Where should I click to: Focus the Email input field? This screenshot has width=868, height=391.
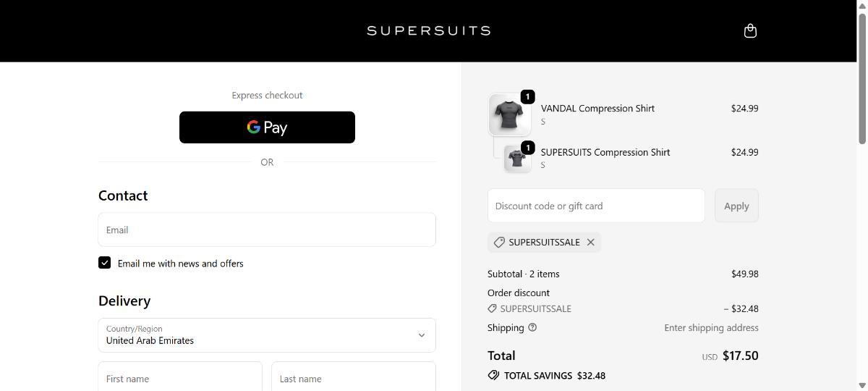coord(266,230)
